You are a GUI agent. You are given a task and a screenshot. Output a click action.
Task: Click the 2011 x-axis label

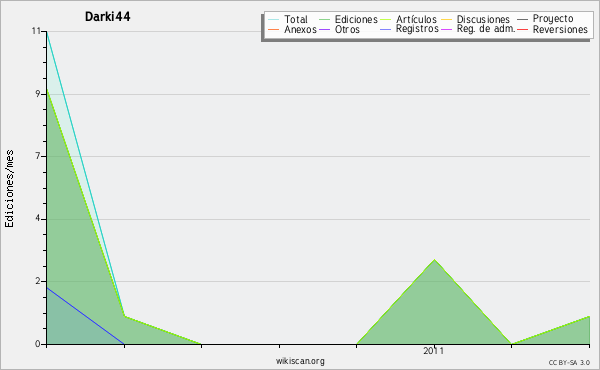(x=434, y=351)
